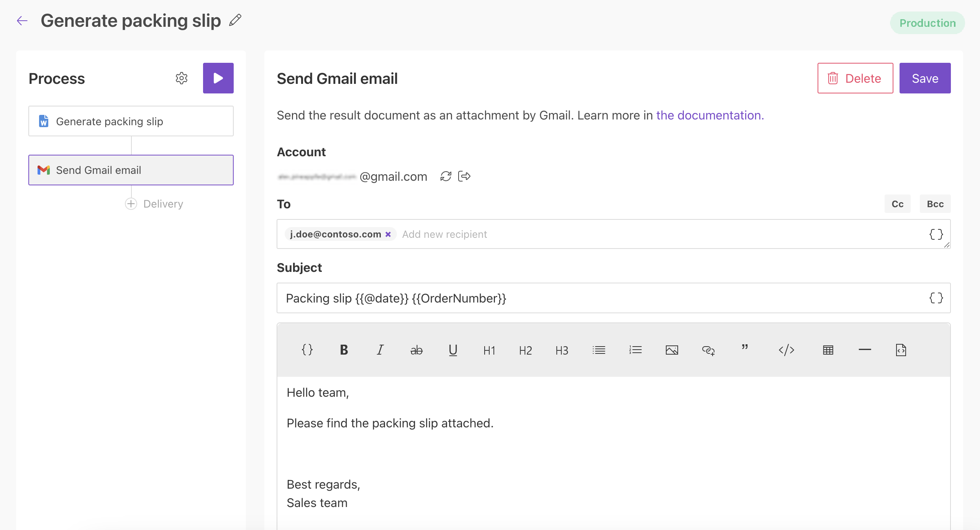This screenshot has height=530, width=980.
Task: Insert a table in the email body
Action: 828,350
